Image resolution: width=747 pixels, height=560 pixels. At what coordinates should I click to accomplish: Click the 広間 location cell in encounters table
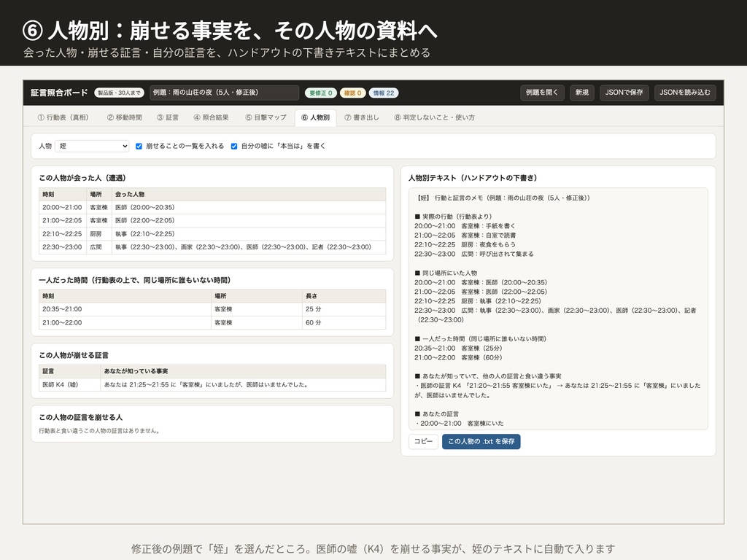pyautogui.click(x=99, y=247)
